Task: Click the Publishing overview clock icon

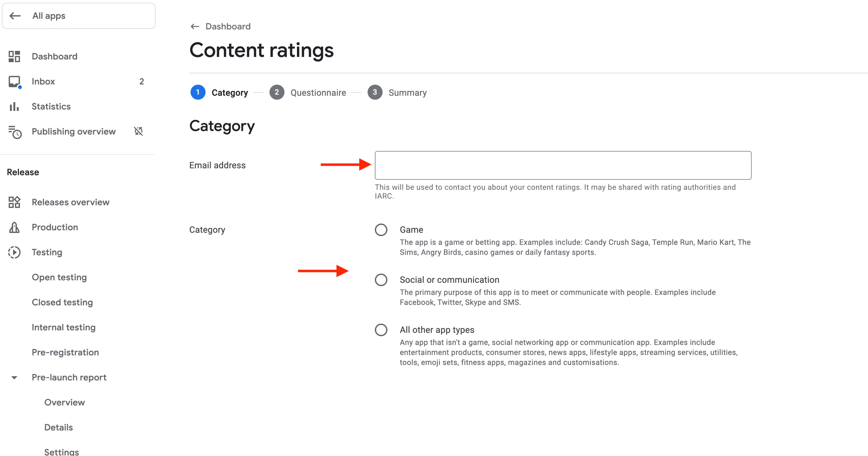Action: (x=15, y=132)
